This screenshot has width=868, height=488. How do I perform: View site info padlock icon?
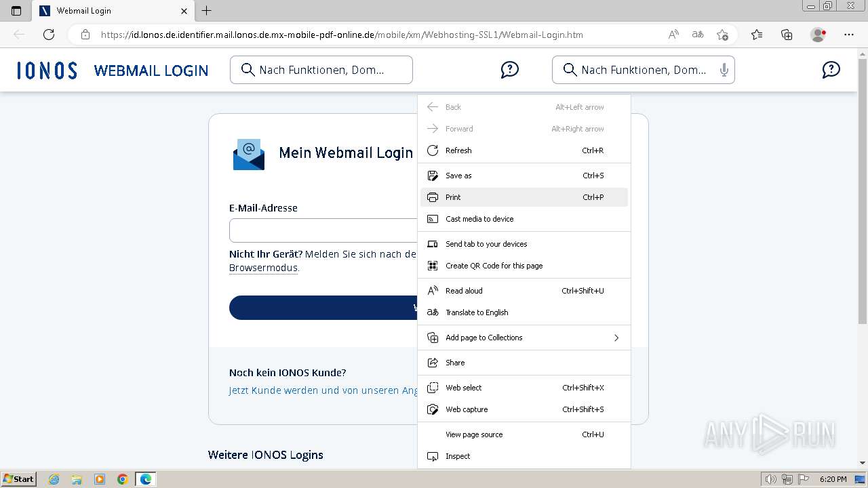coord(85,35)
